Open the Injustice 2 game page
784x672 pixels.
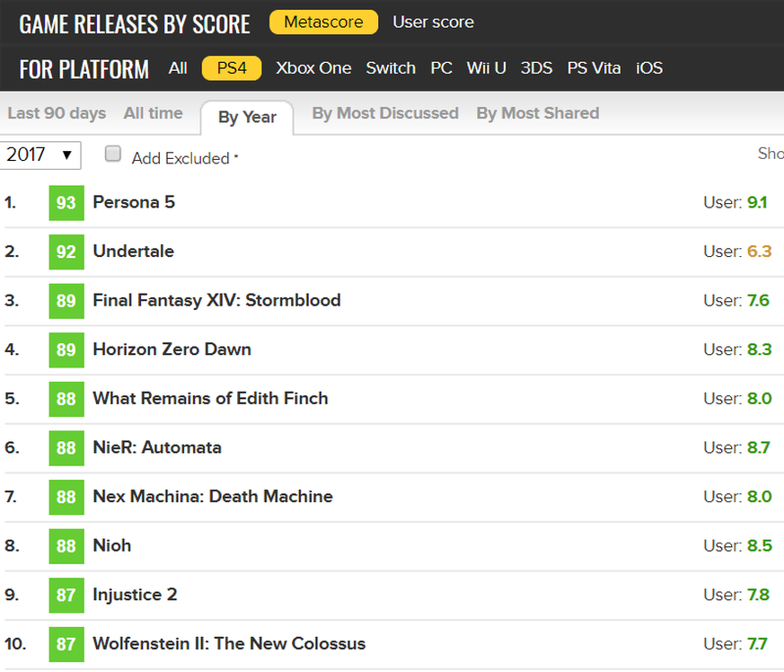click(x=135, y=595)
